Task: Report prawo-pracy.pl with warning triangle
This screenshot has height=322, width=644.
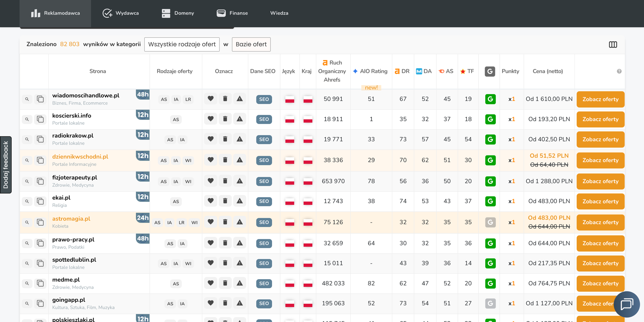Action: [x=240, y=243]
